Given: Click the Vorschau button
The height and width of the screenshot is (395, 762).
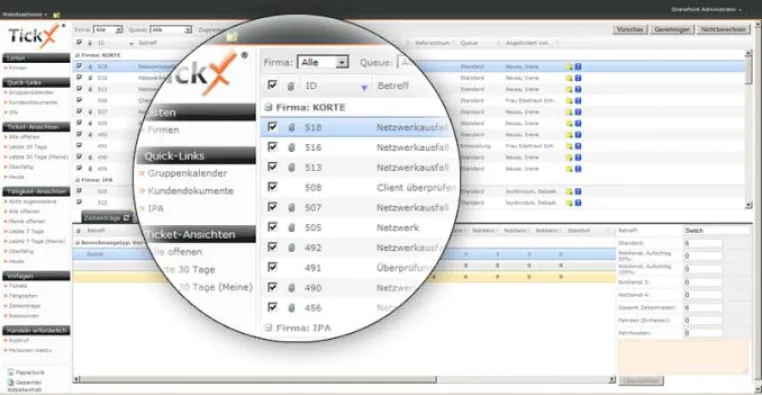Looking at the screenshot, I should (x=630, y=30).
